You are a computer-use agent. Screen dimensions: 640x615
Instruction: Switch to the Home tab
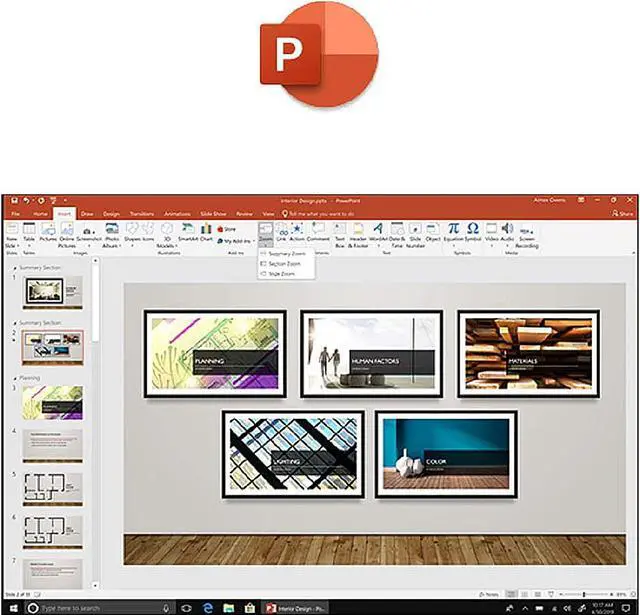pos(40,214)
